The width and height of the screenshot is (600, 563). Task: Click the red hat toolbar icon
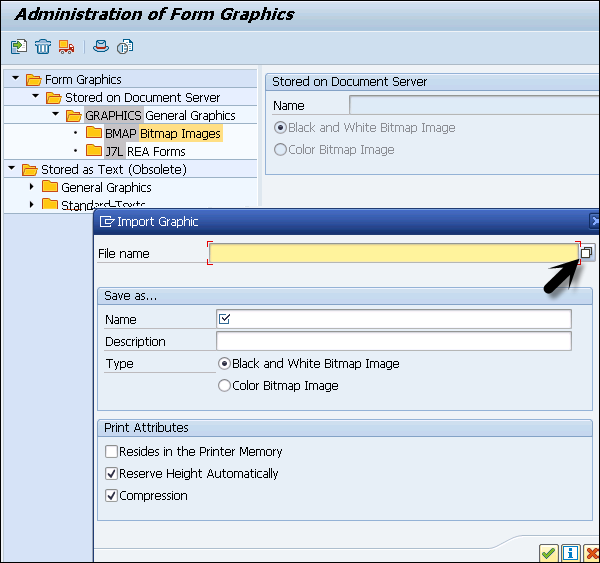point(100,46)
